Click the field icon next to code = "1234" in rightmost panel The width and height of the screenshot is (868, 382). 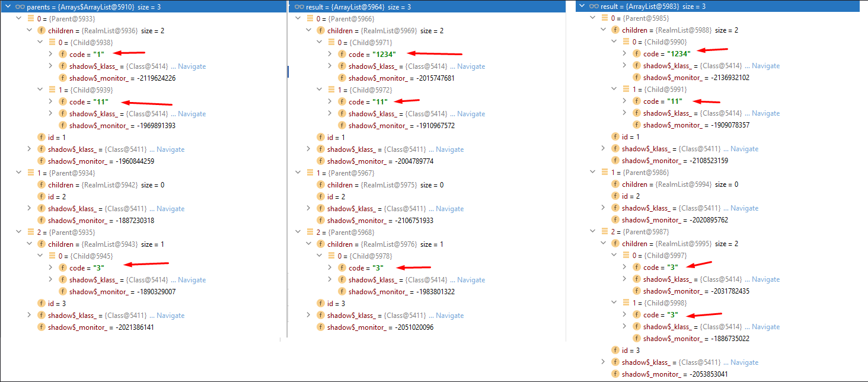click(x=636, y=53)
